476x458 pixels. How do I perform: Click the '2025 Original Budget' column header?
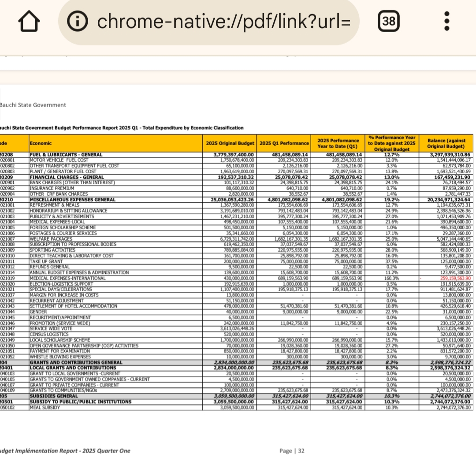[230, 143]
